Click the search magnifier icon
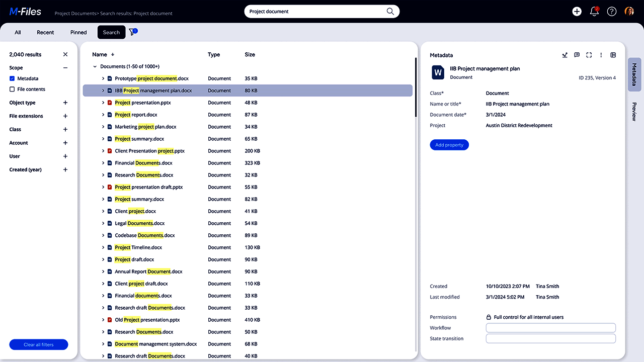644x362 pixels. (x=390, y=12)
